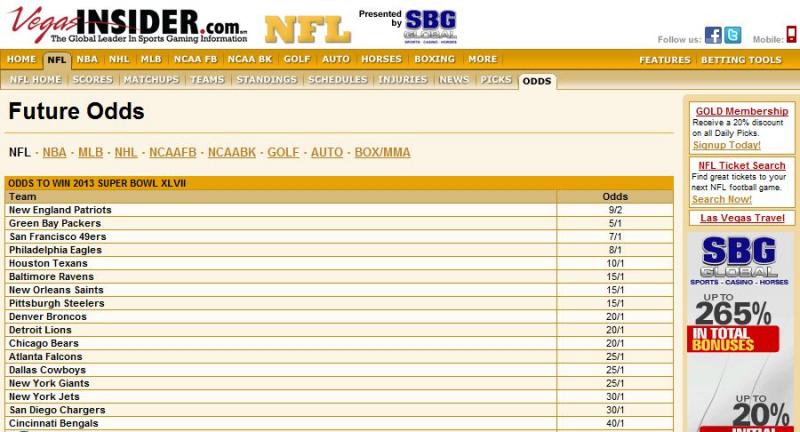This screenshot has height=432, width=800.
Task: Select the Denver Broncos row
Action: click(x=339, y=317)
